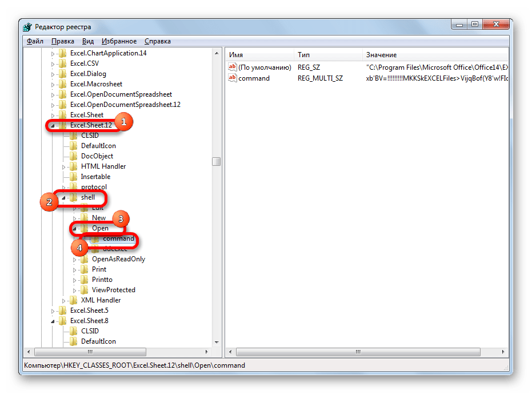Click the Printto folder icon
Image resolution: width=532 pixels, height=394 pixels.
tap(84, 280)
